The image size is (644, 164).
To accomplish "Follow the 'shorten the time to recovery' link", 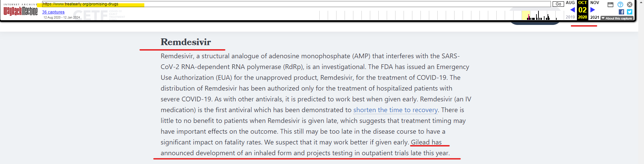I will [395, 110].
